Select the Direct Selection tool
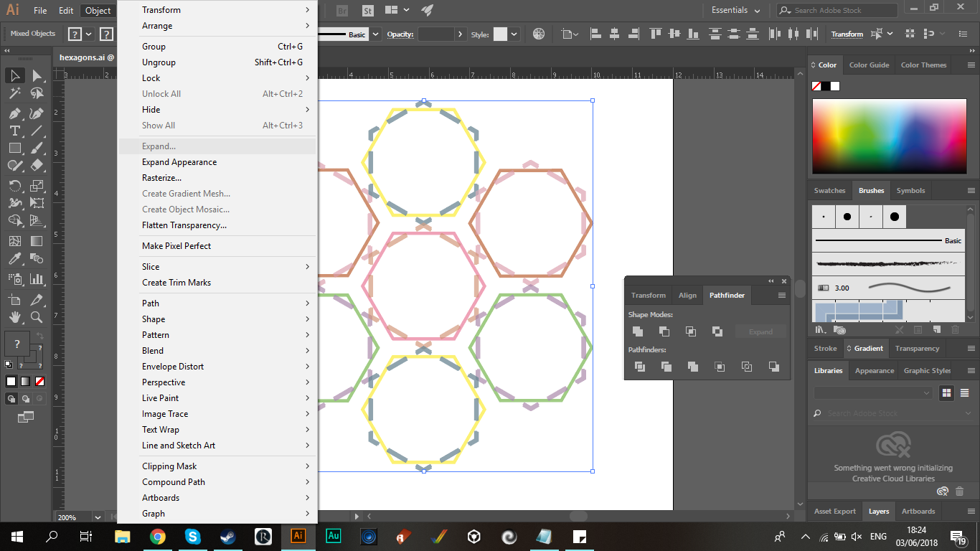 [37, 75]
